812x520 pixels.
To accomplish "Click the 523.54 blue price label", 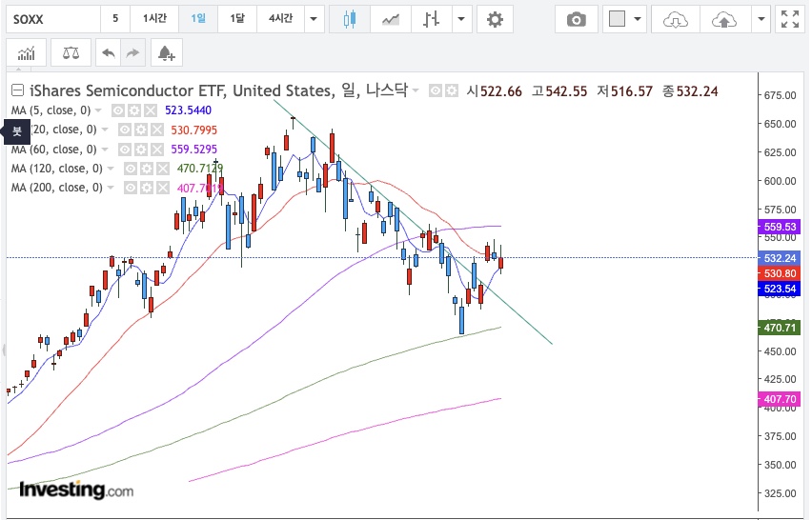I will (780, 289).
